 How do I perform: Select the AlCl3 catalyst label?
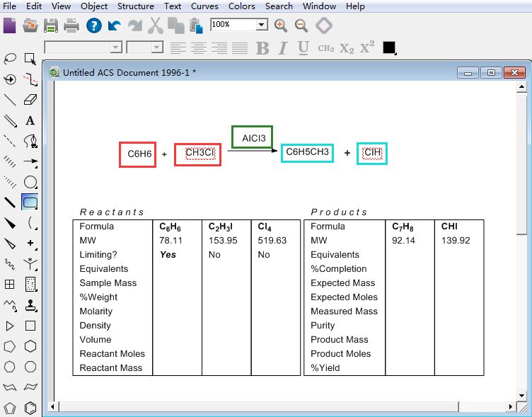254,138
